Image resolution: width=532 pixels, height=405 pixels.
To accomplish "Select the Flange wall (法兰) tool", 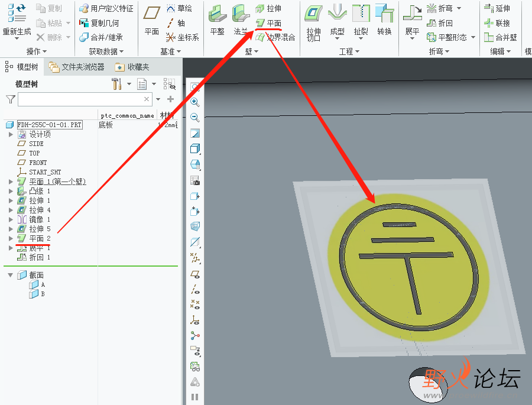I will tap(241, 20).
